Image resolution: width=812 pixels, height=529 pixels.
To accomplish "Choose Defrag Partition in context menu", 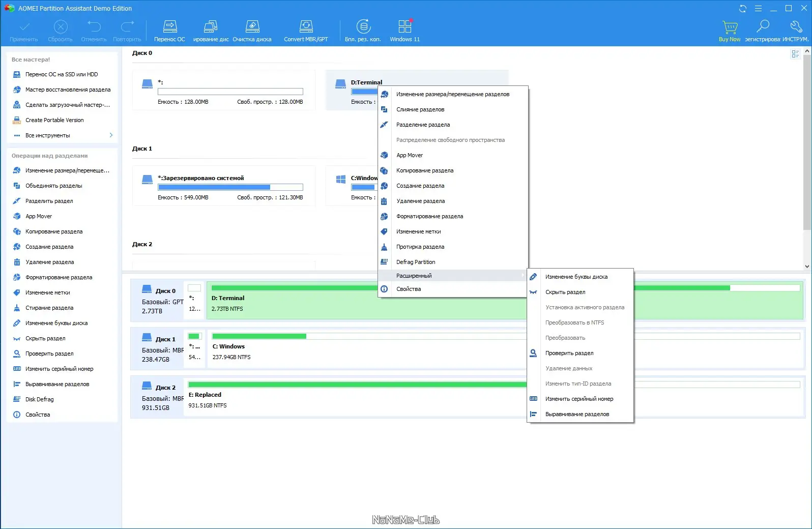I will (453, 262).
